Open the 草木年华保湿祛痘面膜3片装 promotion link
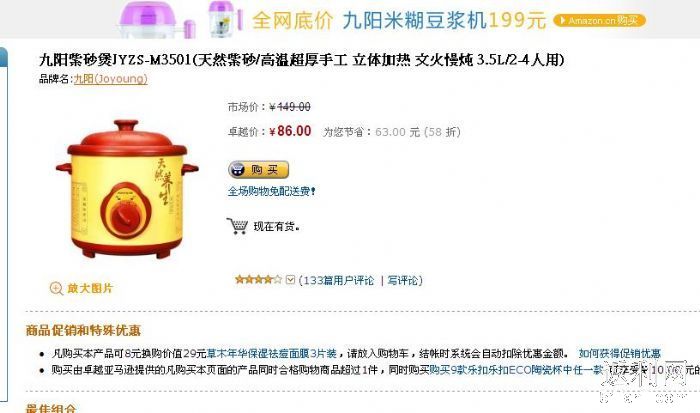 point(271,354)
